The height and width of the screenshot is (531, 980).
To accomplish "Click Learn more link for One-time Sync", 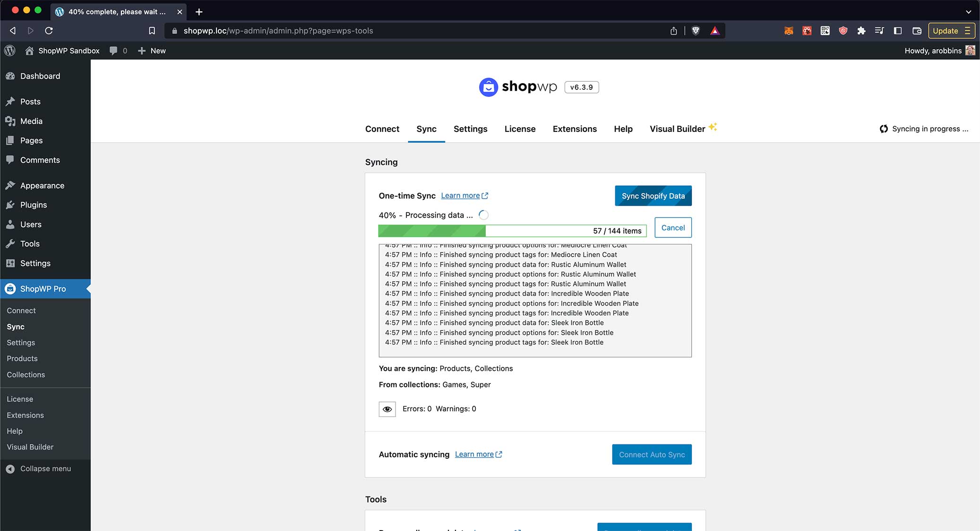I will pos(464,195).
